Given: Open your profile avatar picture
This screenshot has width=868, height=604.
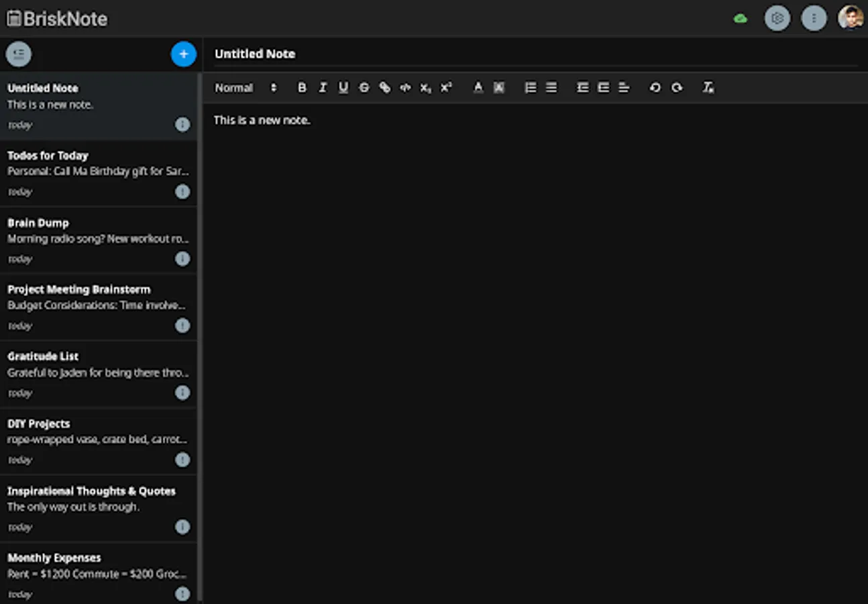Looking at the screenshot, I should 850,18.
